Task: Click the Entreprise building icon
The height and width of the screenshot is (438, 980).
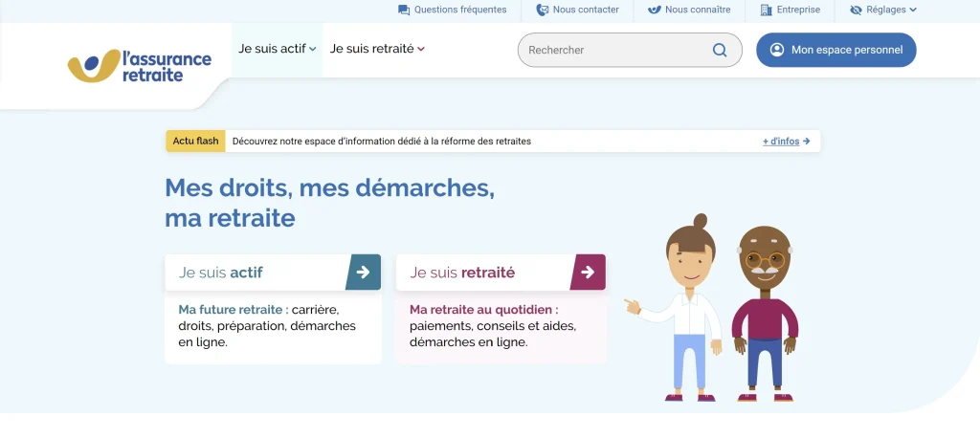Action: (766, 10)
